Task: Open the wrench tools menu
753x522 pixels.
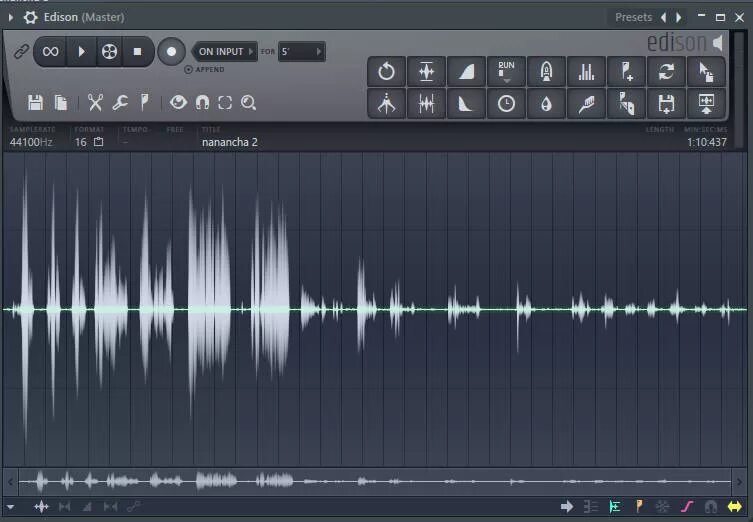Action: (x=120, y=102)
